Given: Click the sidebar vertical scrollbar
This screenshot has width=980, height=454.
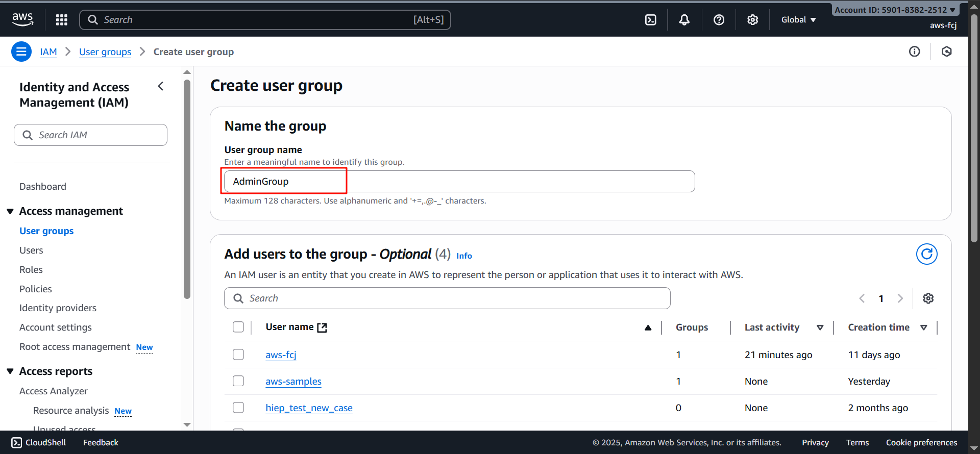Looking at the screenshot, I should tap(187, 189).
